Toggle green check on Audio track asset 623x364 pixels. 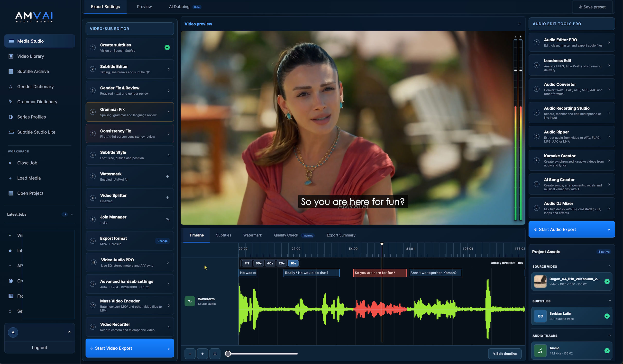607,351
